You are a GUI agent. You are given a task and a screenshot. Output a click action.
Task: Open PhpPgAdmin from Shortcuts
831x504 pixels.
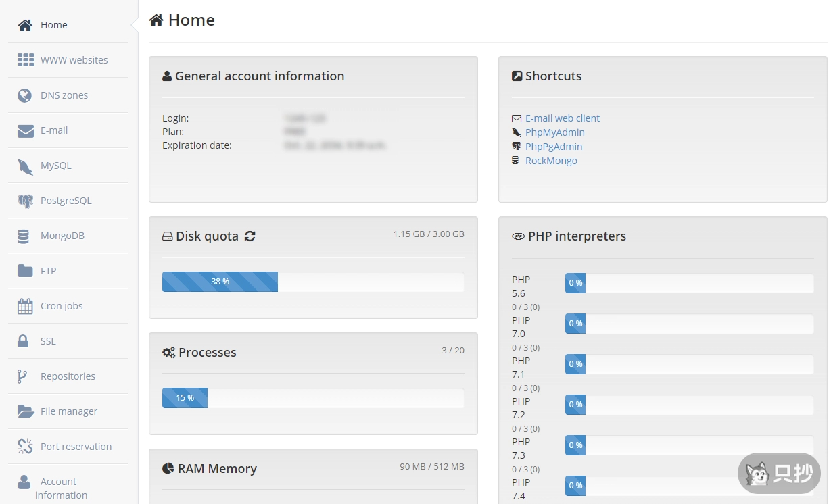pos(553,147)
